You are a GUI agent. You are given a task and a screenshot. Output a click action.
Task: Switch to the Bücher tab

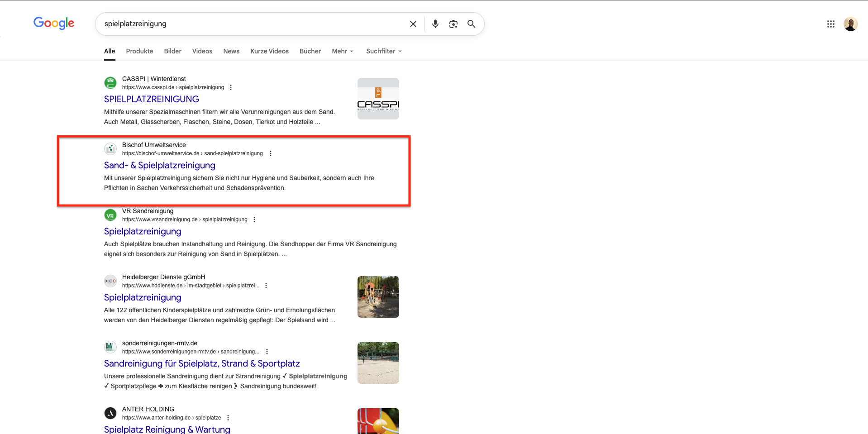click(x=310, y=51)
